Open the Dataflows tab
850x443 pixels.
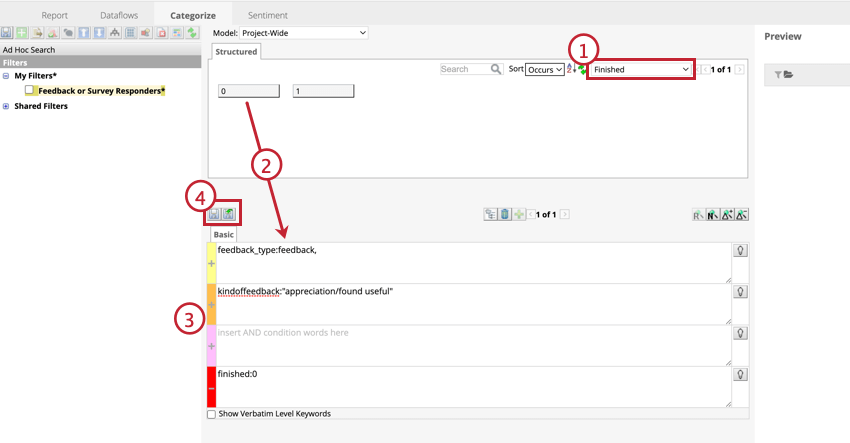(119, 15)
